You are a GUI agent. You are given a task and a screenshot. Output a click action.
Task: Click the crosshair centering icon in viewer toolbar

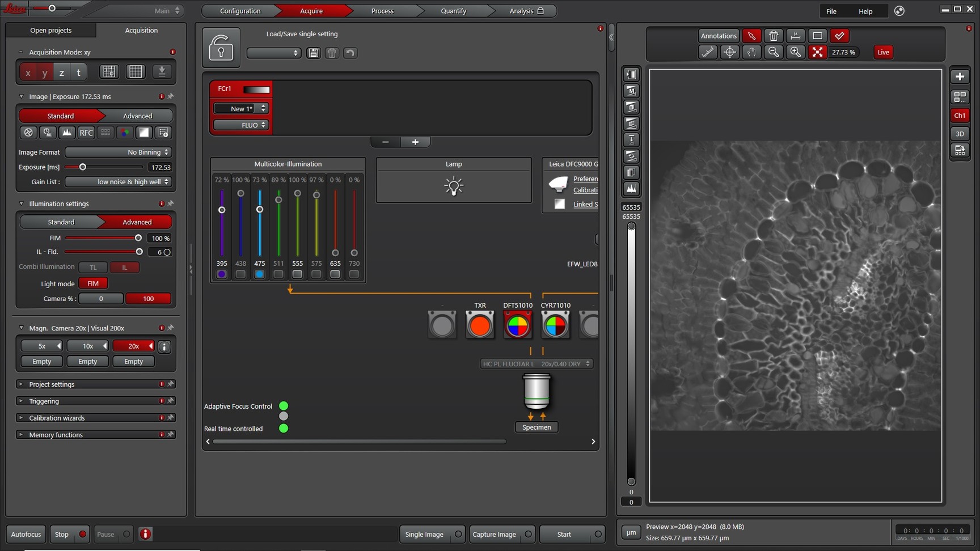(729, 52)
